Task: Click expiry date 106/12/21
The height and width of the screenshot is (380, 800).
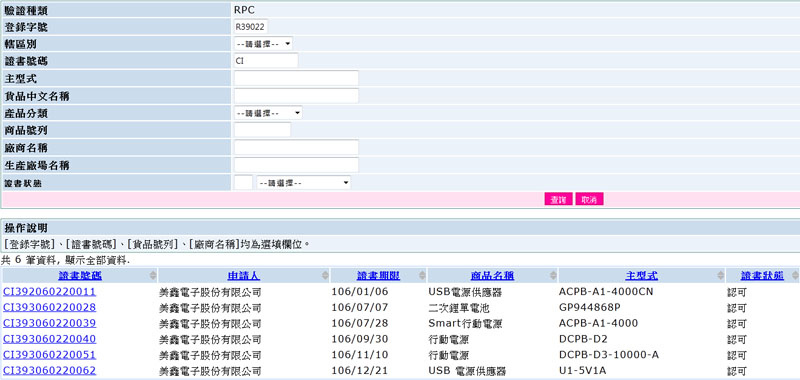Action: point(360,371)
